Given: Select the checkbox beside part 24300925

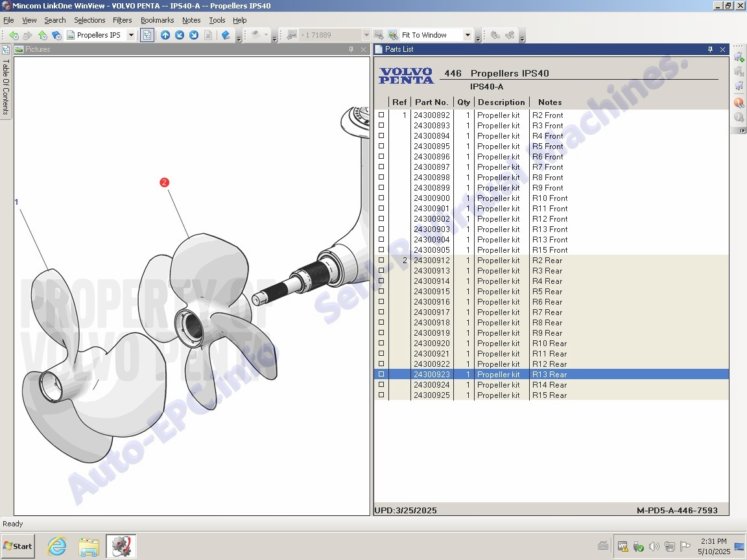Looking at the screenshot, I should 381,395.
